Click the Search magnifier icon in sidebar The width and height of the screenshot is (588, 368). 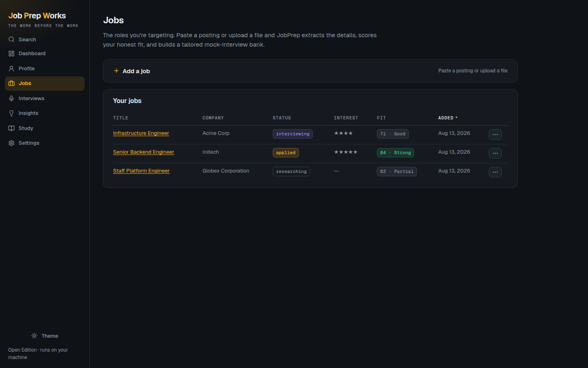click(x=11, y=40)
